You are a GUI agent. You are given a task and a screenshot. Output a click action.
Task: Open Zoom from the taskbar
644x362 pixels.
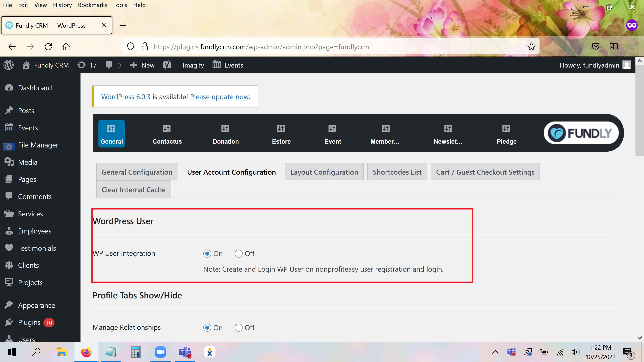[160, 352]
